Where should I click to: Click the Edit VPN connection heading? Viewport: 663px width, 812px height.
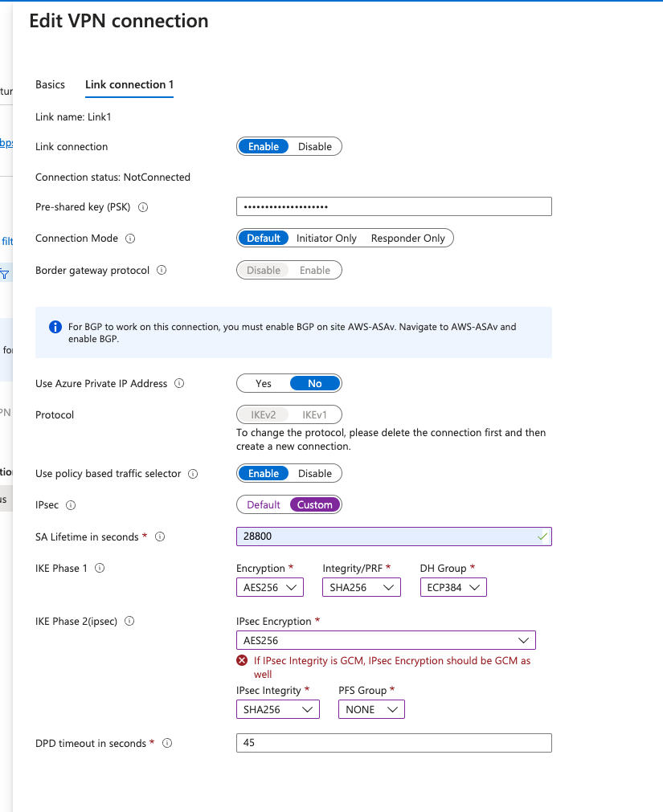(119, 21)
